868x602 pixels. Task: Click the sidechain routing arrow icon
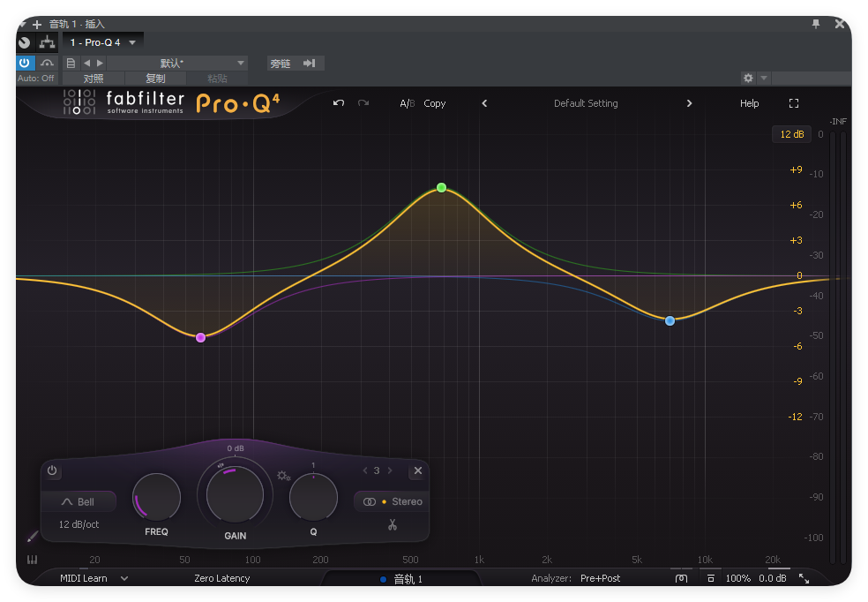pyautogui.click(x=310, y=64)
